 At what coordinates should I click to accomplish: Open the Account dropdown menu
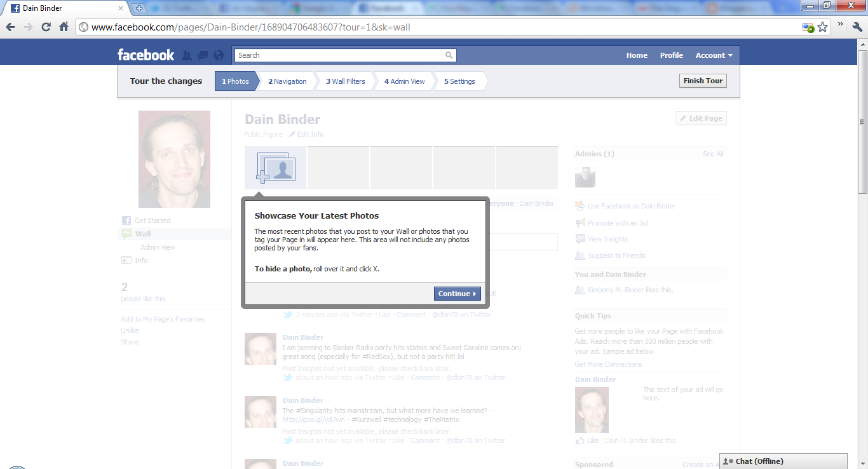[714, 55]
